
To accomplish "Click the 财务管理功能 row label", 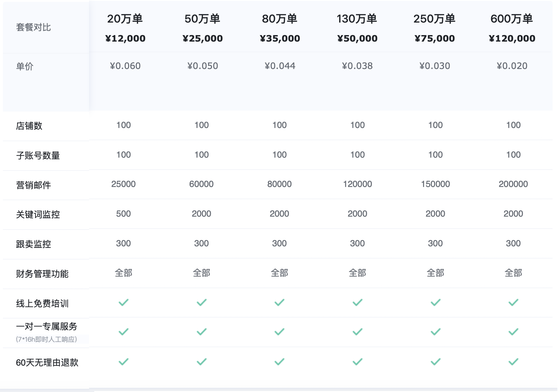I will click(x=42, y=274).
